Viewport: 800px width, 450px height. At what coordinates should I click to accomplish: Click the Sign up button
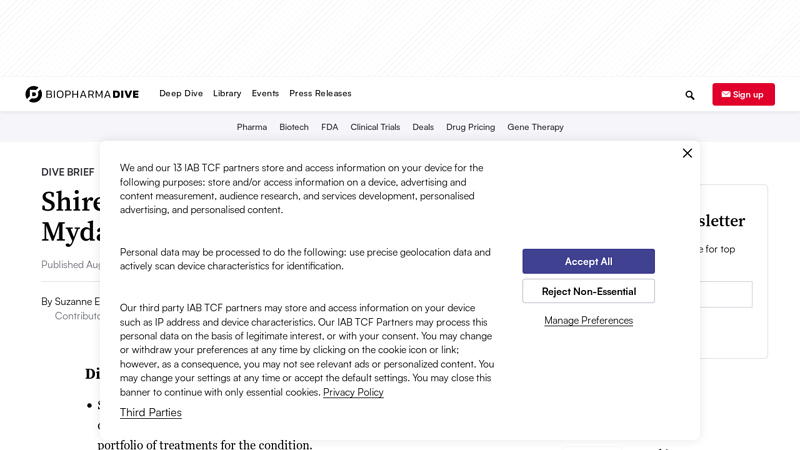pyautogui.click(x=743, y=94)
